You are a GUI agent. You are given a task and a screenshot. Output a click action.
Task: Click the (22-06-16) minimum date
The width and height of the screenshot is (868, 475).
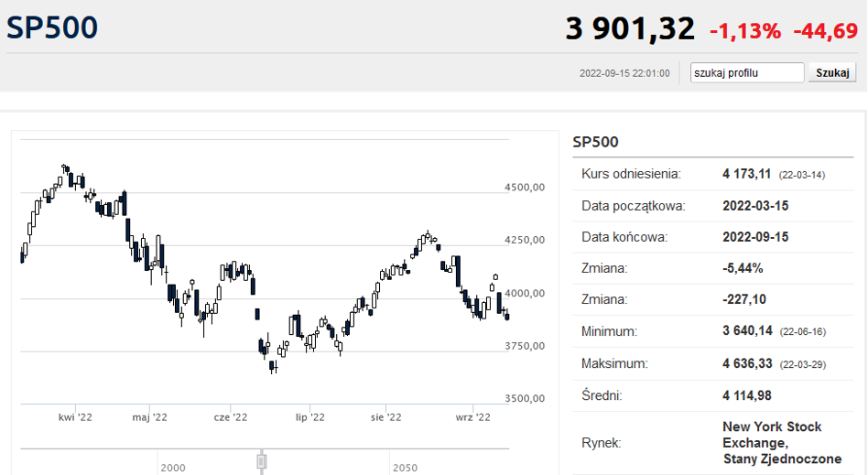click(x=803, y=332)
